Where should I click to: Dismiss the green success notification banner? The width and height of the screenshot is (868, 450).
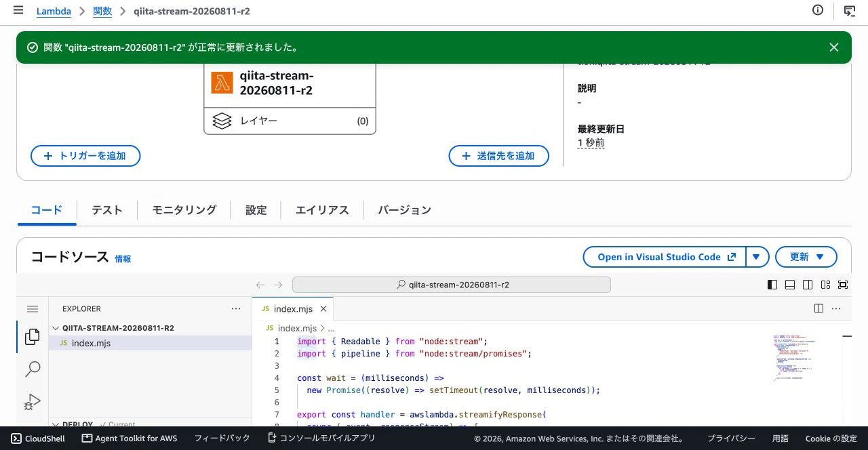coord(834,47)
